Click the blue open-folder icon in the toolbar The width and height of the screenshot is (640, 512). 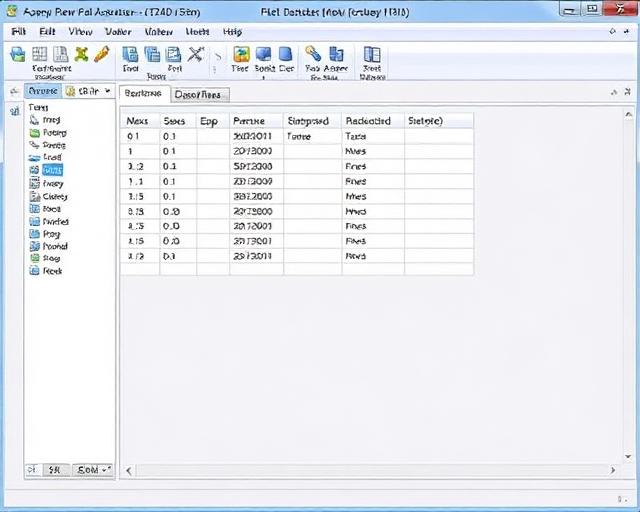pyautogui.click(x=18, y=54)
